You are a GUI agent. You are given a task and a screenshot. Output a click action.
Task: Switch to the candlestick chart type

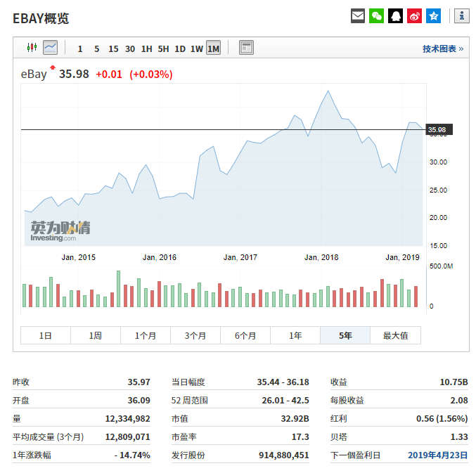[32, 48]
